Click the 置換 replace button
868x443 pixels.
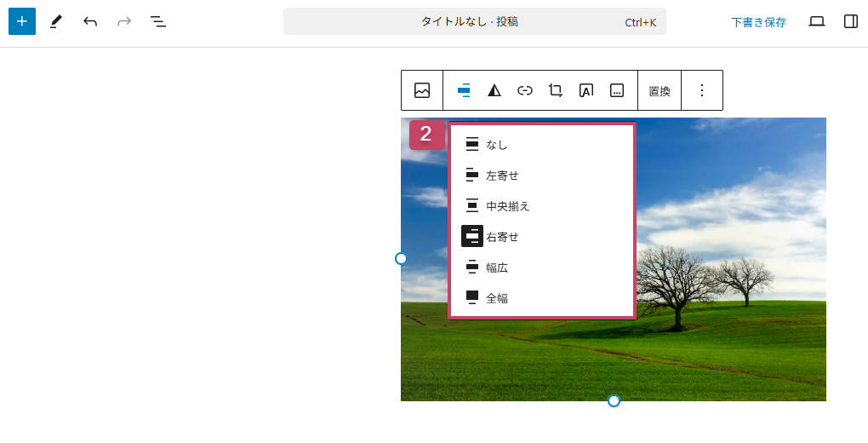[660, 90]
